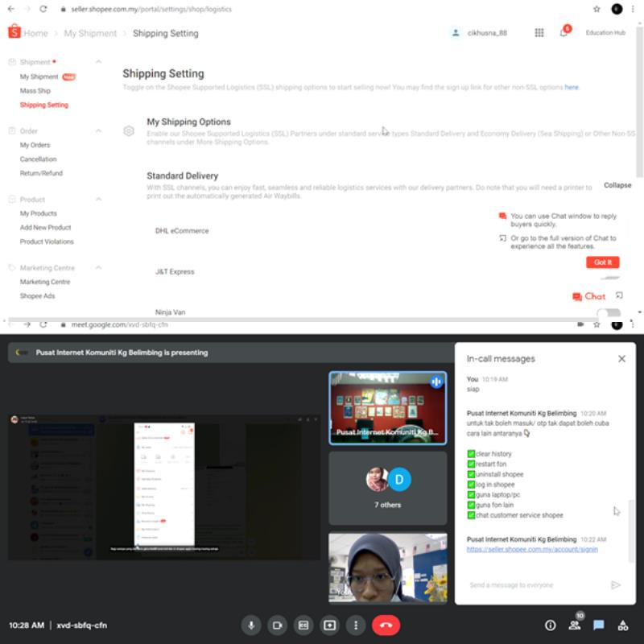The image size is (644, 644).
Task: Show the participants list in Meet
Action: pyautogui.click(x=575, y=625)
